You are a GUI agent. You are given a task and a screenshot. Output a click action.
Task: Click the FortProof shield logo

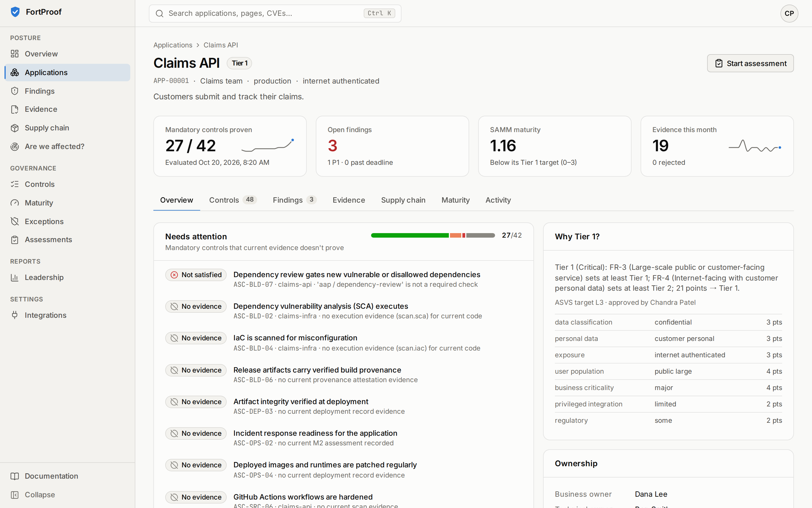[x=15, y=12]
